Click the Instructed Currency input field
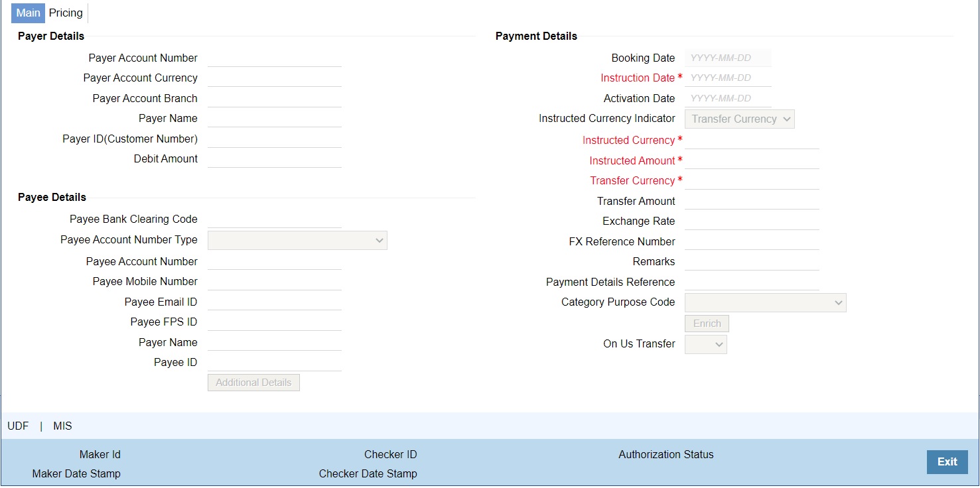Screen dimensions: 980x488 click(x=752, y=141)
